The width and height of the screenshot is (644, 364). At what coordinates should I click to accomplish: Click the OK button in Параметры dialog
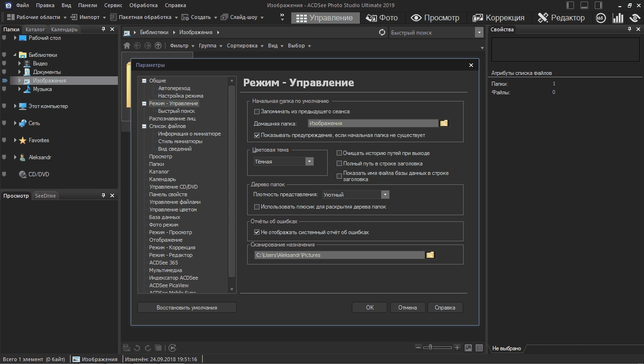[x=370, y=308]
